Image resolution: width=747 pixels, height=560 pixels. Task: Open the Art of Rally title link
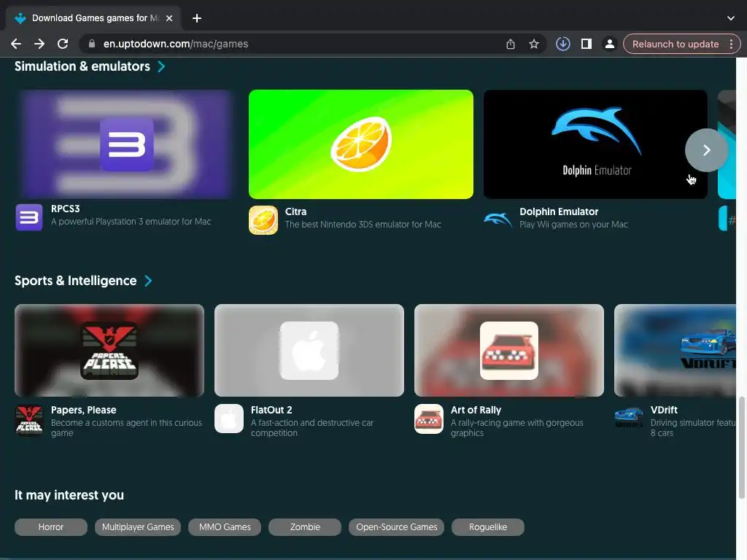476,410
